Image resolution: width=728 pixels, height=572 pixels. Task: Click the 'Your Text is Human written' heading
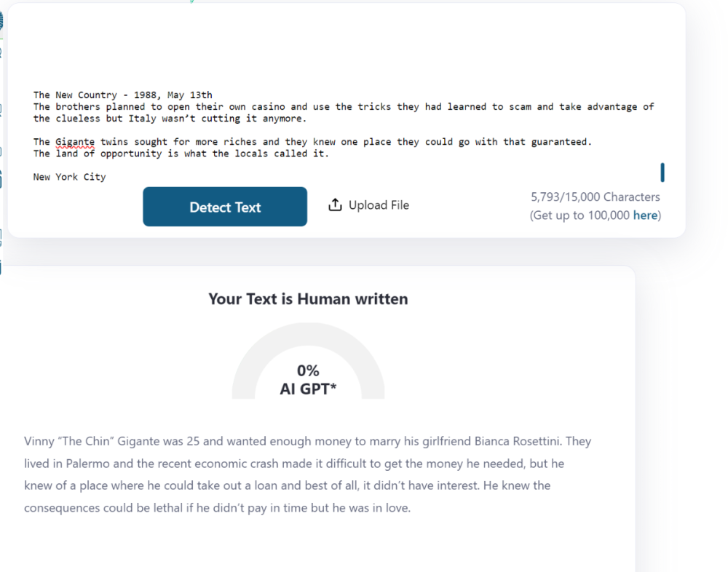click(x=308, y=299)
